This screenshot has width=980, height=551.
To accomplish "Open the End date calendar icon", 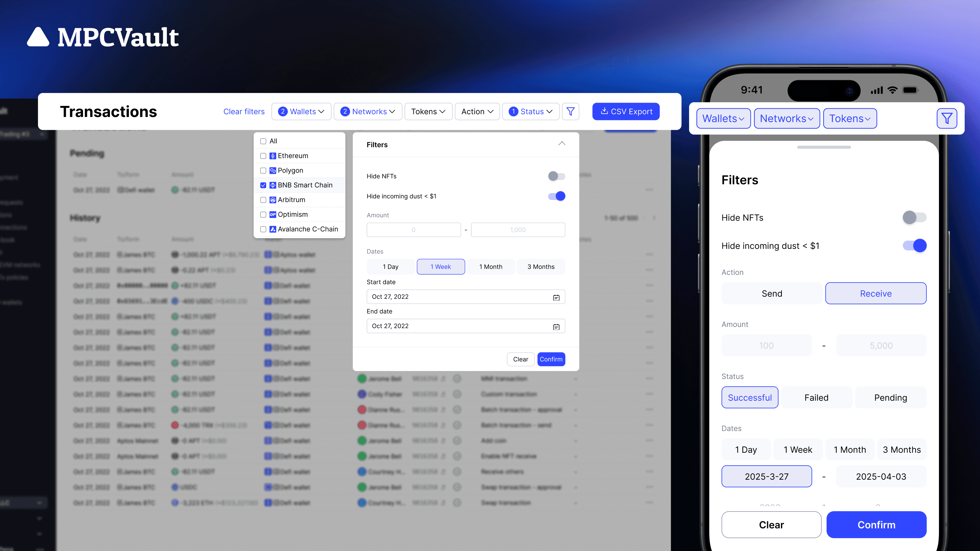I will pos(556,326).
